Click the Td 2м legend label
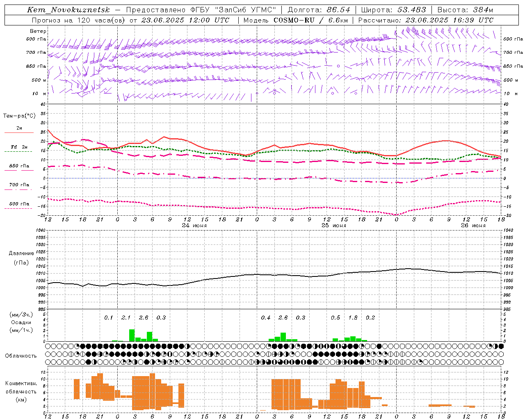 tap(19, 147)
